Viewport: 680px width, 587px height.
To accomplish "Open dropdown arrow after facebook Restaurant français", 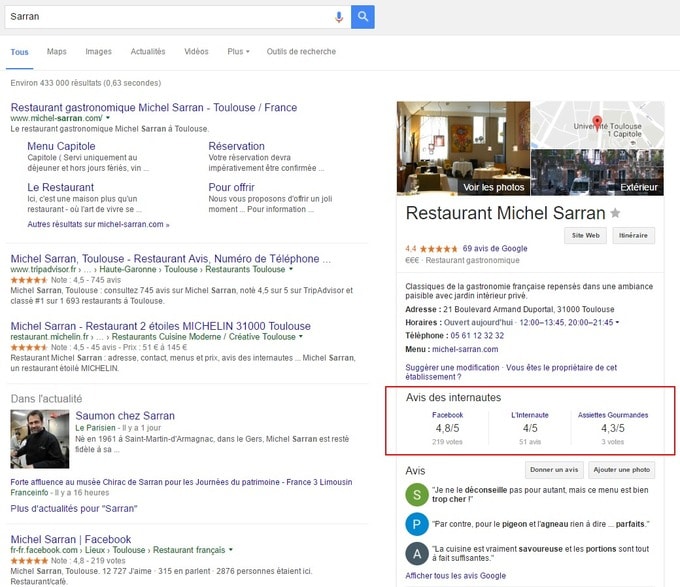I will 231,550.
